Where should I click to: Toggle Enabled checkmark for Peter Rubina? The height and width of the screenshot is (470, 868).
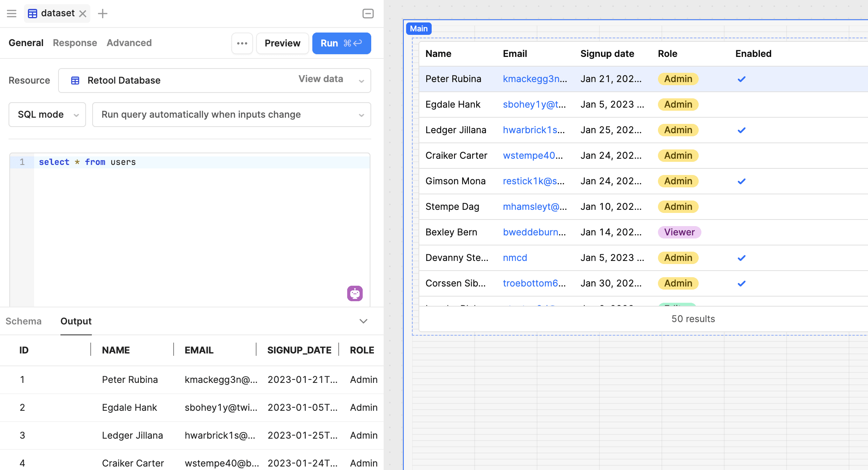click(741, 79)
